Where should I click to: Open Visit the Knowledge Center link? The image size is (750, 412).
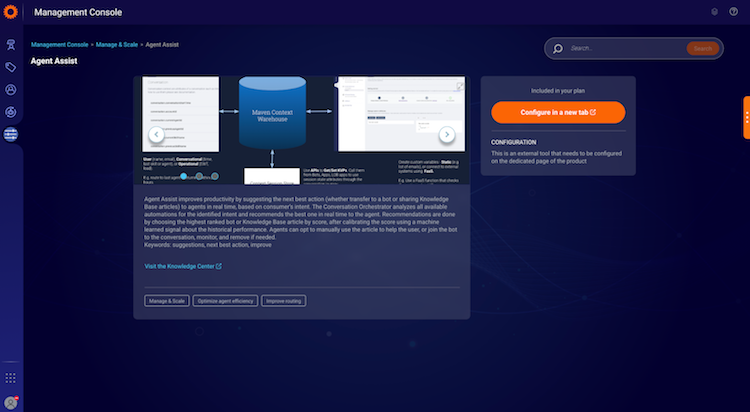(183, 266)
